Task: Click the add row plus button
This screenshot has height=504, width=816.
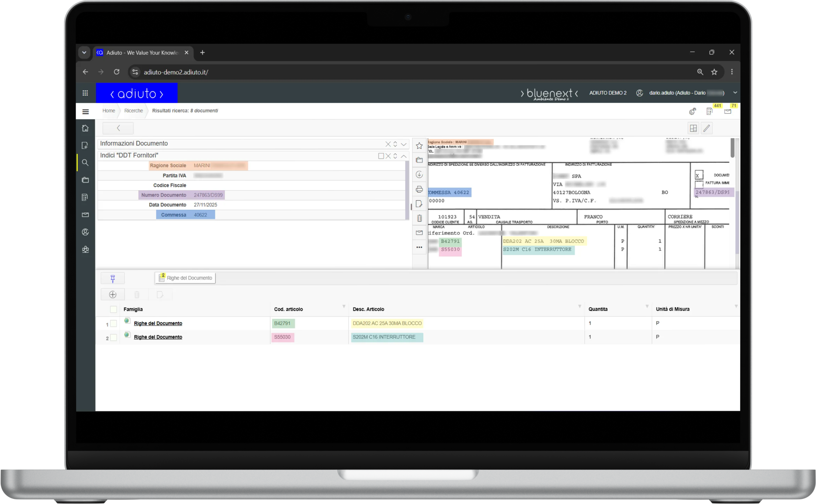Action: click(x=113, y=295)
